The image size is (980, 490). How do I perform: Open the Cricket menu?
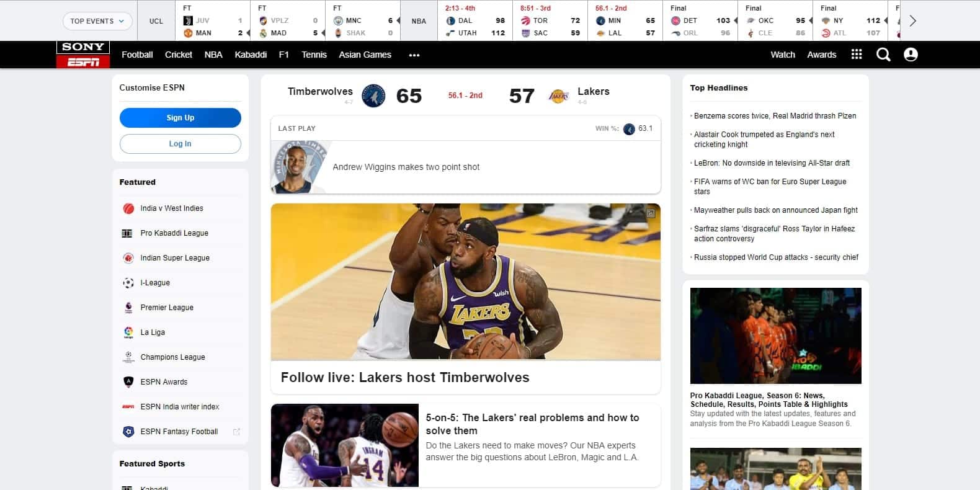click(179, 55)
